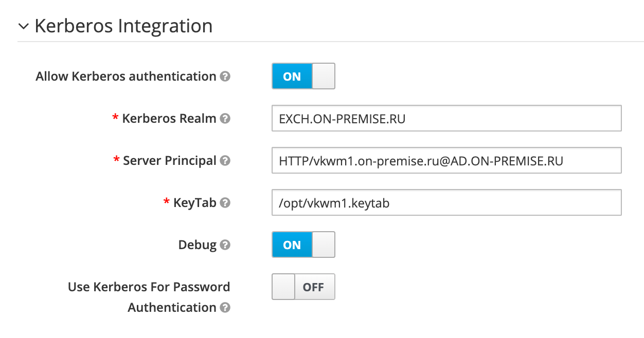Screen dimensions: 644x338
Task: Show help icon tooltip for Debug
Action: (x=225, y=245)
